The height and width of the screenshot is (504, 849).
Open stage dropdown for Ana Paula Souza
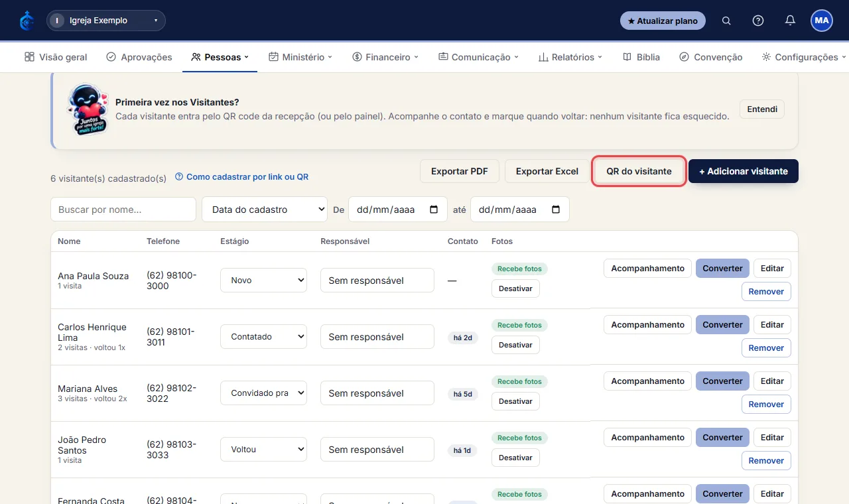click(x=264, y=281)
